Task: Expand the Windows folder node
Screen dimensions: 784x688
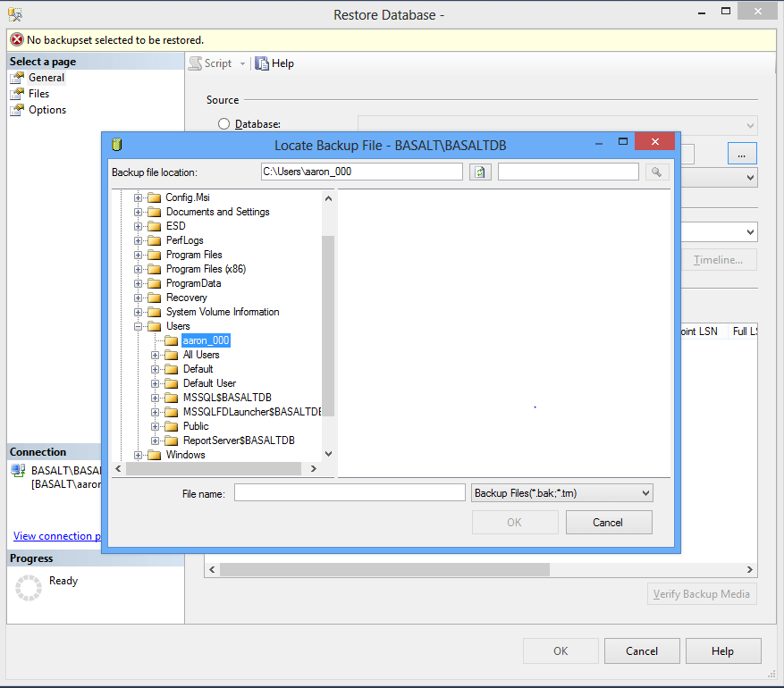Action: coord(139,455)
